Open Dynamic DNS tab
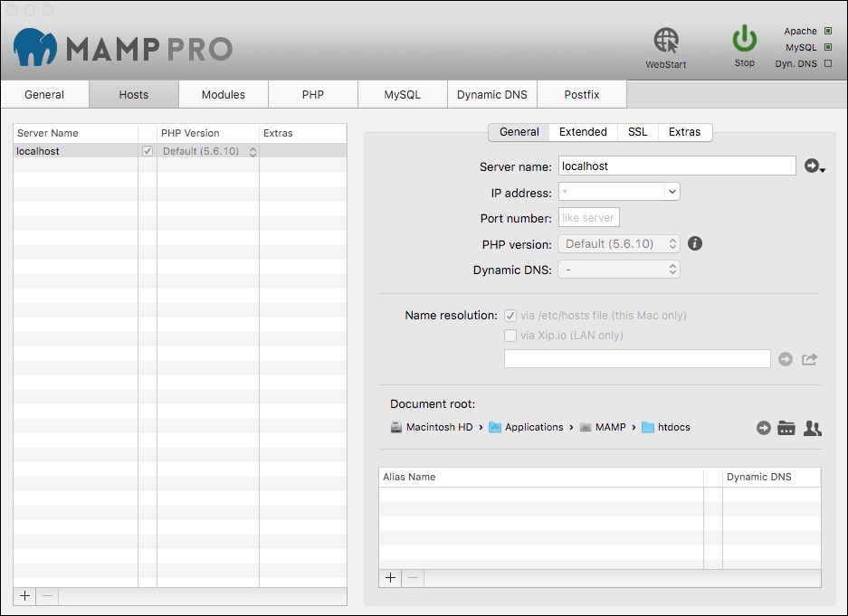 (x=492, y=95)
